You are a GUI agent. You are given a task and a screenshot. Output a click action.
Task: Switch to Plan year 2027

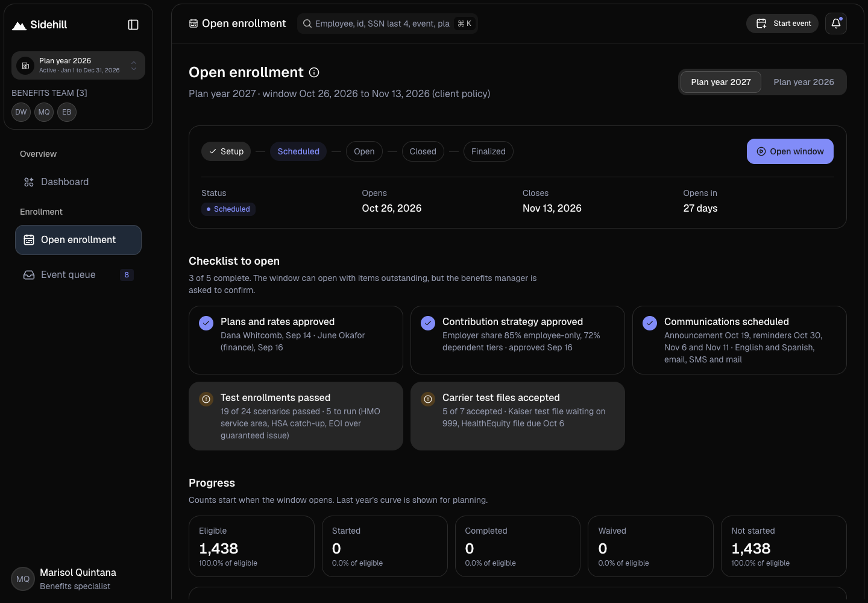[x=721, y=82]
